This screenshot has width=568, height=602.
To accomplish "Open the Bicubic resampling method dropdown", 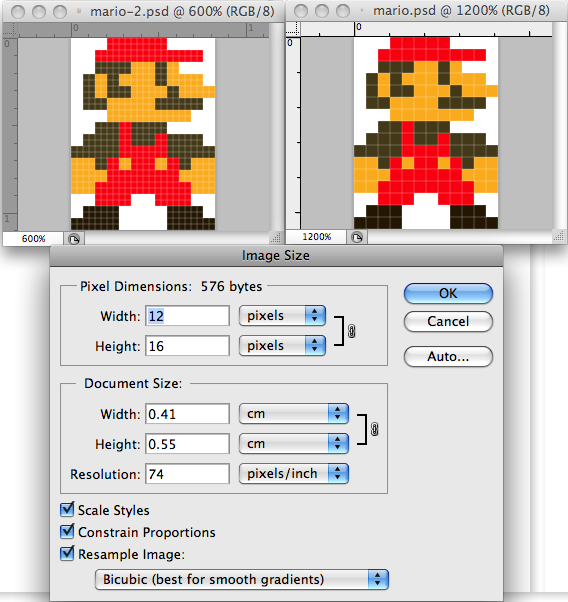I will click(x=242, y=579).
